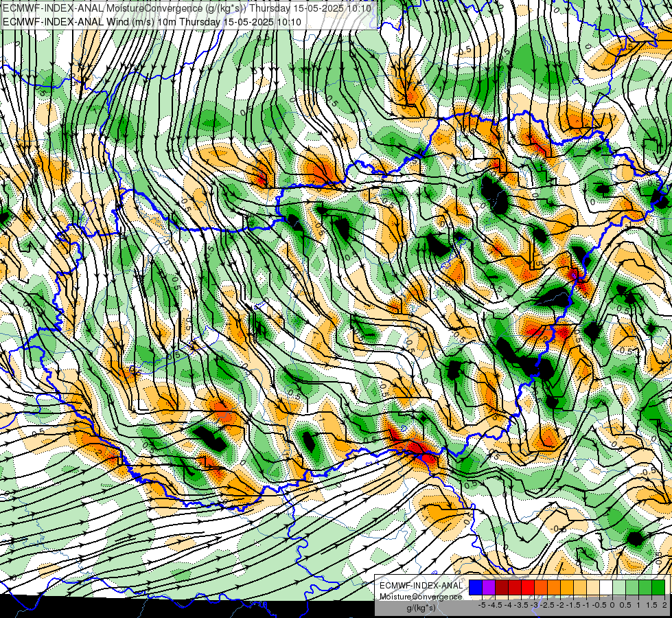Click the darkest green legend swatch
Image resolution: width=672 pixels, height=618 pixels.
658,588
